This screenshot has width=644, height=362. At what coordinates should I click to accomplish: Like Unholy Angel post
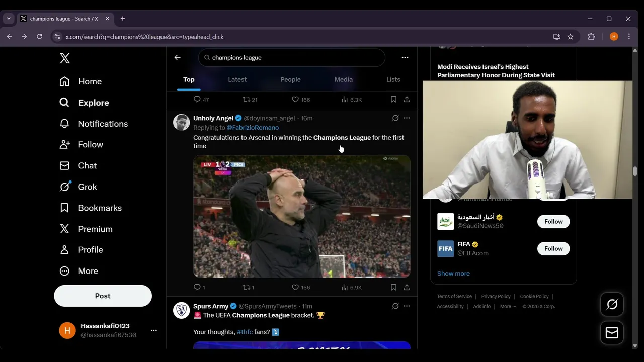pyautogui.click(x=301, y=287)
